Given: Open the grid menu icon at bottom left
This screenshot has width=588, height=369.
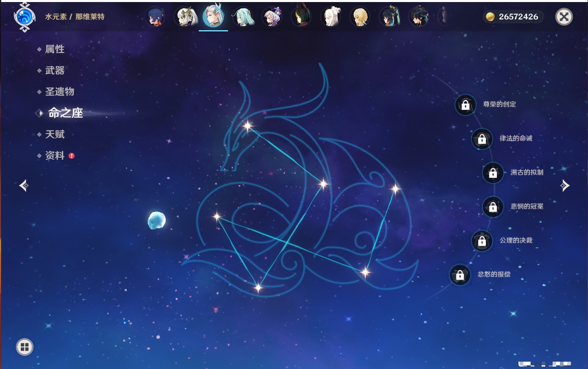Looking at the screenshot, I should coord(24,347).
